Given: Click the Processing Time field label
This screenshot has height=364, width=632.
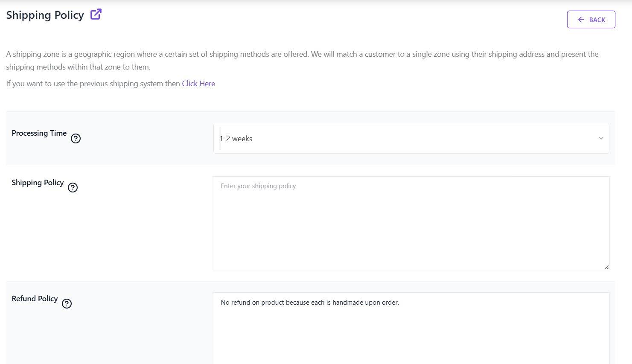Looking at the screenshot, I should click(x=39, y=133).
